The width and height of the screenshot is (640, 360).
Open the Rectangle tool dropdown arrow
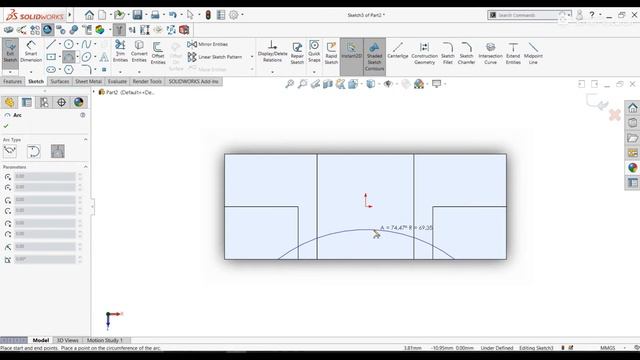pos(60,57)
